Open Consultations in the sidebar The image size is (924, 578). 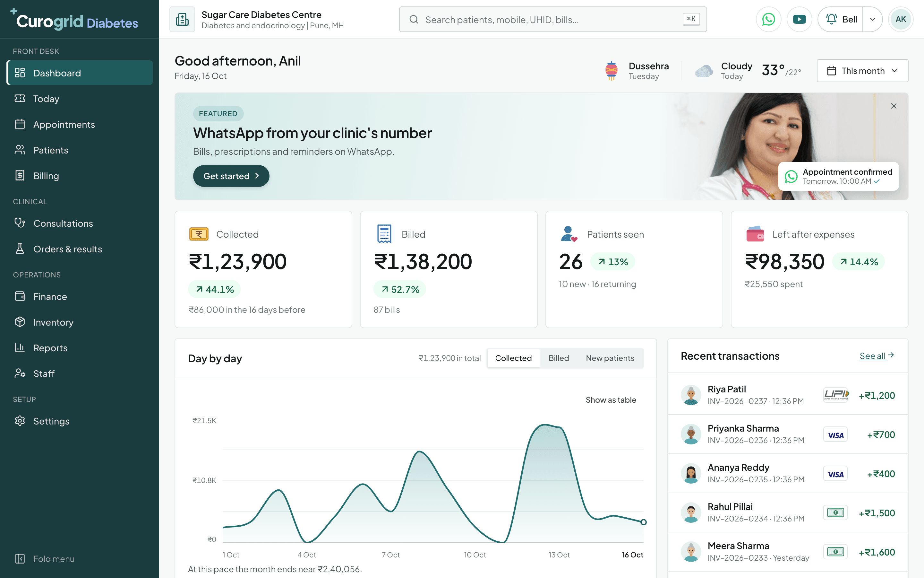tap(80, 223)
